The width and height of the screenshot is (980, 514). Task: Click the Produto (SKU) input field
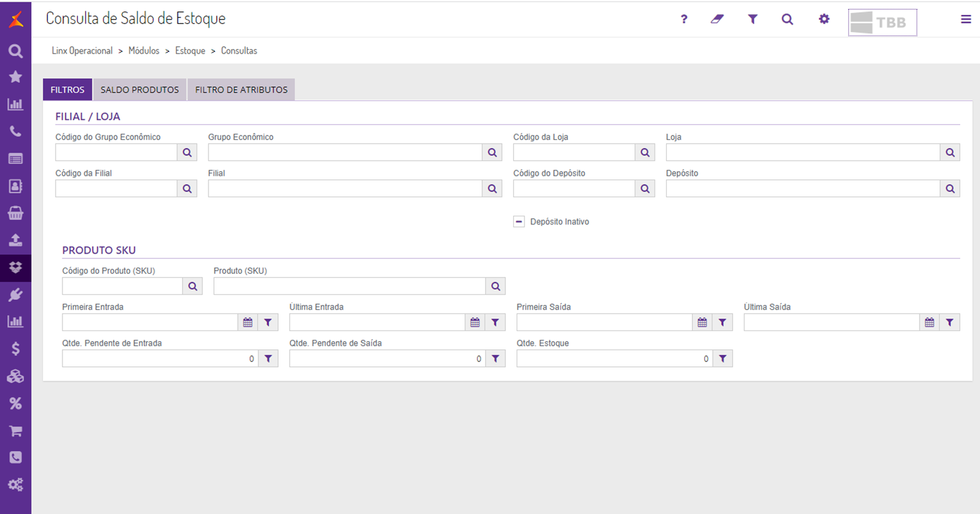point(349,286)
